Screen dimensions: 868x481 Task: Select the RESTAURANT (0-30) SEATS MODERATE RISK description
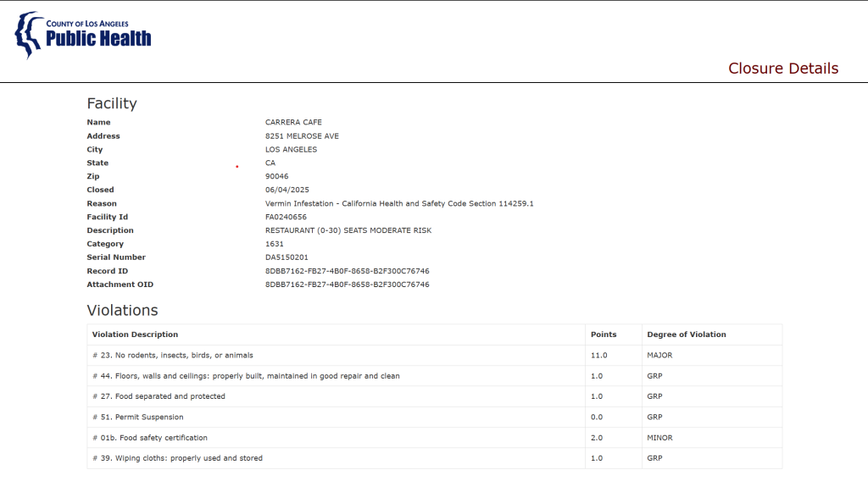tap(348, 230)
